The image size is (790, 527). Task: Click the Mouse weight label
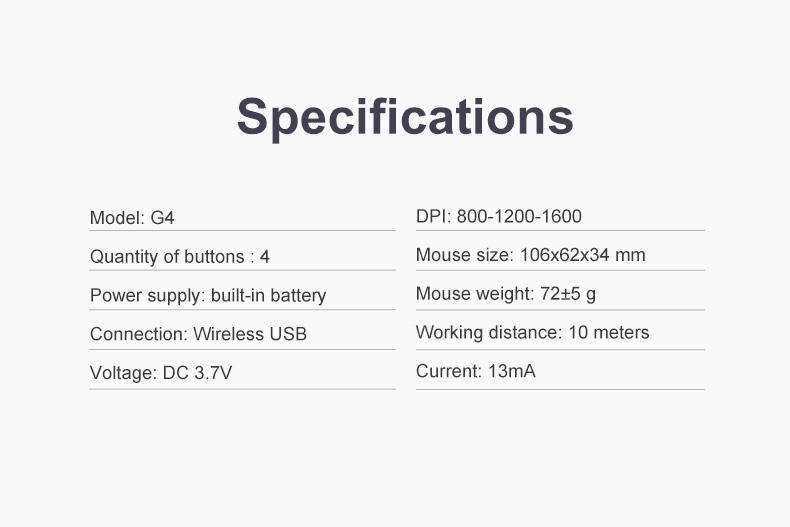tap(474, 294)
